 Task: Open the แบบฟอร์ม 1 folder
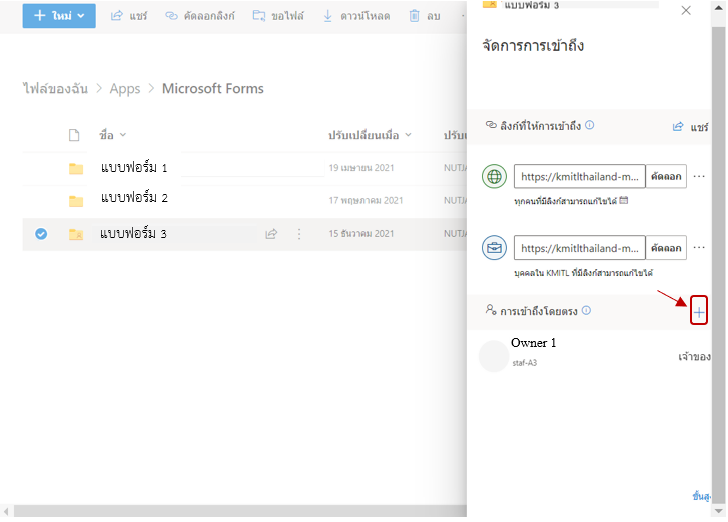134,167
